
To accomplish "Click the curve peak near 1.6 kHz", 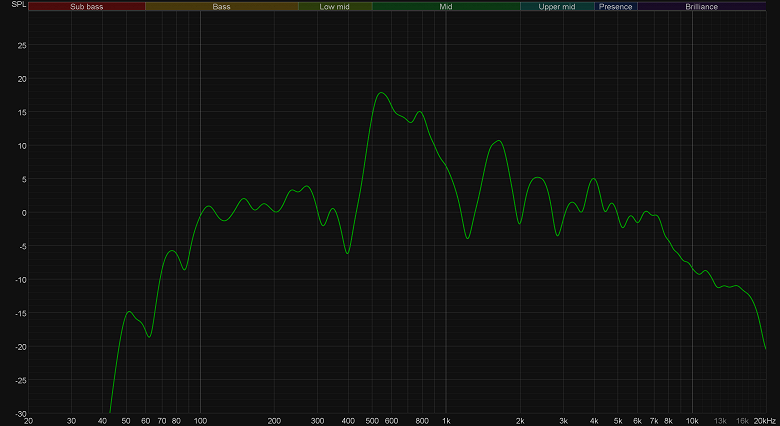I will point(499,141).
